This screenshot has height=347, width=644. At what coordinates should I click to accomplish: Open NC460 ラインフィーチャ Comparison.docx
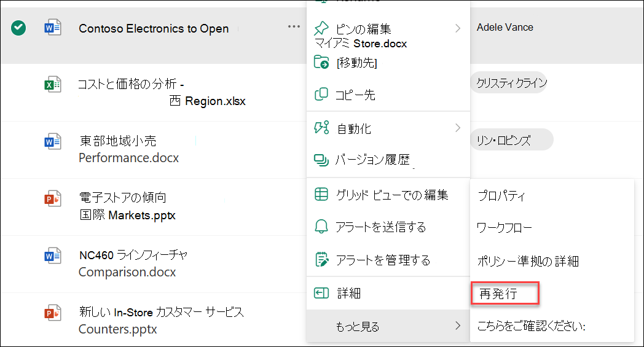pyautogui.click(x=133, y=263)
